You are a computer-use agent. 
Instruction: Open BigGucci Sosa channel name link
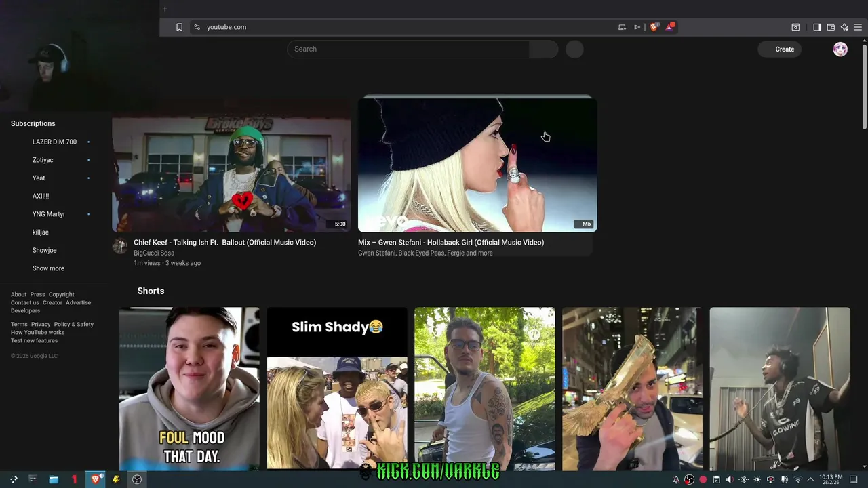click(154, 253)
